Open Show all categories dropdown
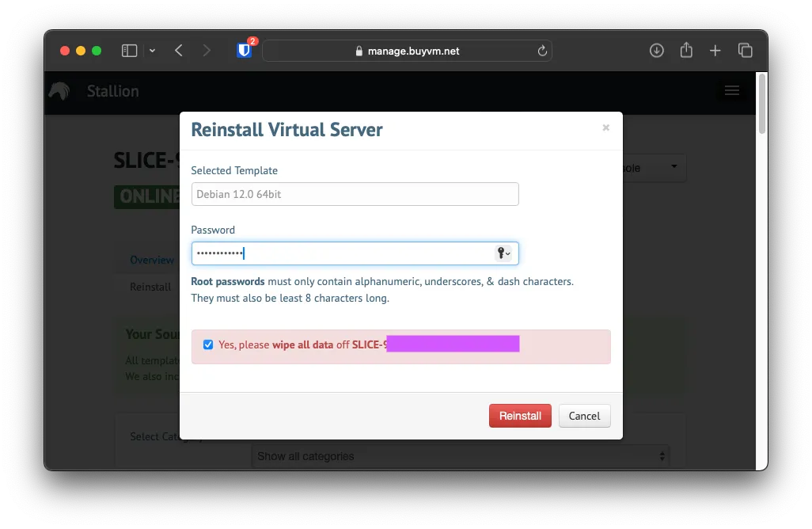Screen dimensions: 812x529 [460, 456]
